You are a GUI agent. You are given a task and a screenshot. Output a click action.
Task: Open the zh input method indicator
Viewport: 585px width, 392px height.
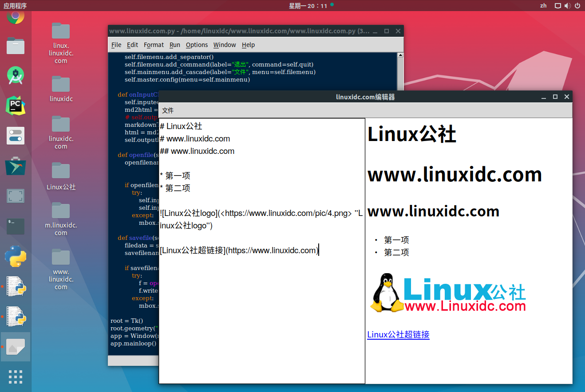543,6
